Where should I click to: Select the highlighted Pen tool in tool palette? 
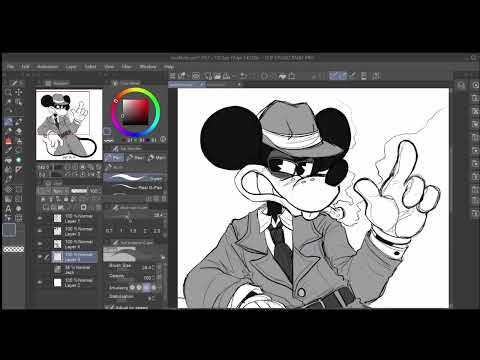pyautogui.click(x=8, y=122)
